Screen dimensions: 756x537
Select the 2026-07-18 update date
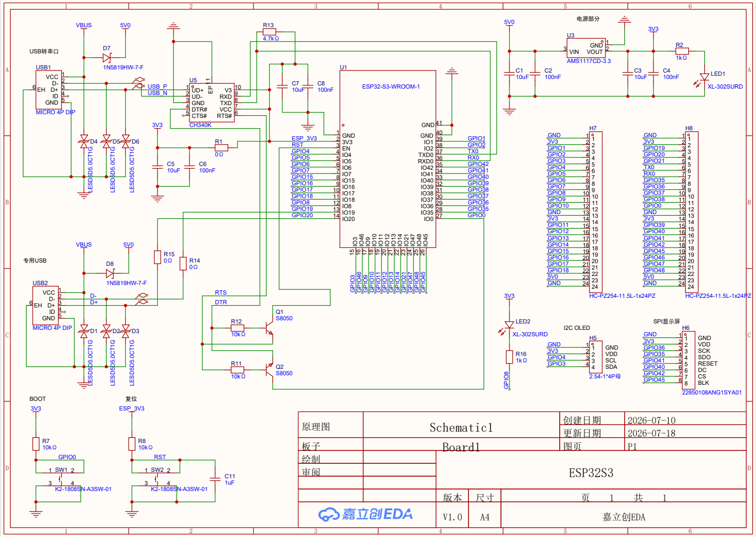pos(651,433)
